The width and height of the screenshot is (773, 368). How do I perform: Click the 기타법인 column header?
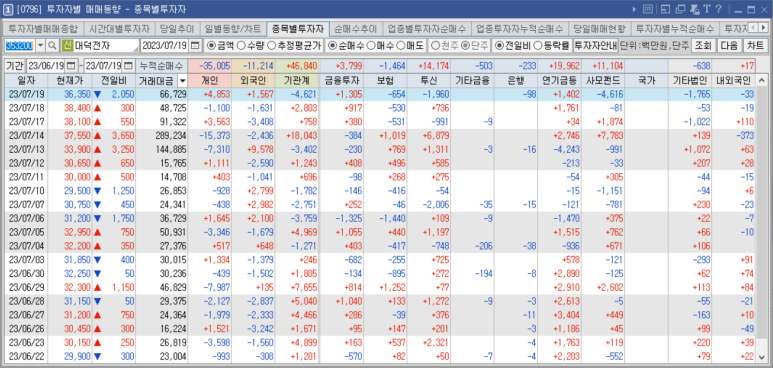coord(690,81)
